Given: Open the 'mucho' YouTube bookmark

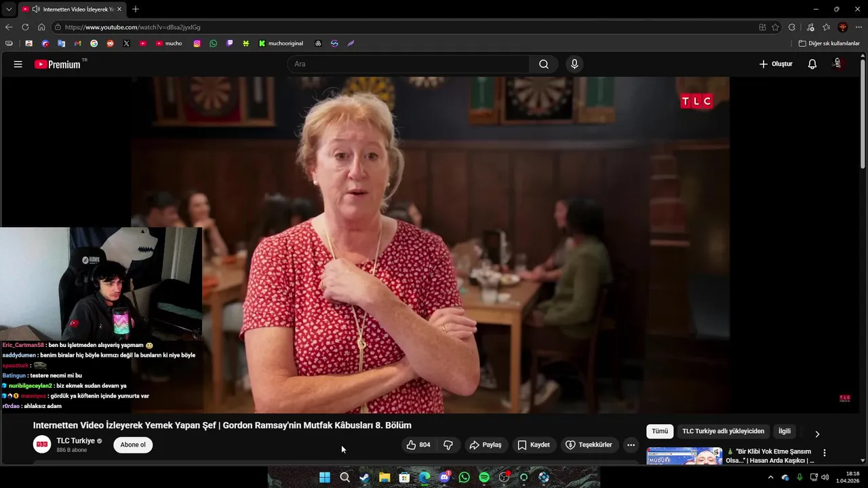Looking at the screenshot, I should pyautogui.click(x=169, y=43).
